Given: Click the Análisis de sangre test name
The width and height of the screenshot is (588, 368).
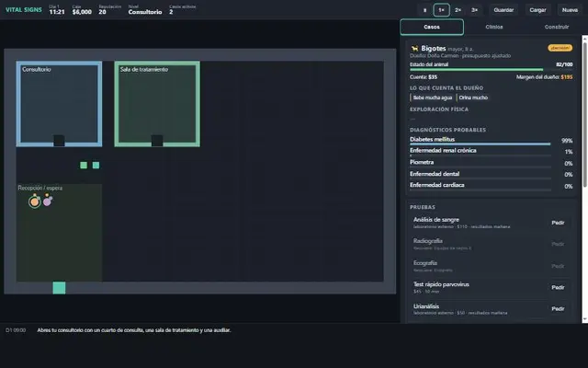Looking at the screenshot, I should tap(436, 220).
